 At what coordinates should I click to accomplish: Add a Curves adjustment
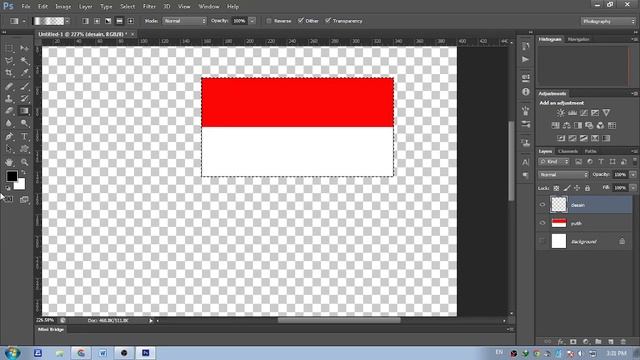[584, 113]
